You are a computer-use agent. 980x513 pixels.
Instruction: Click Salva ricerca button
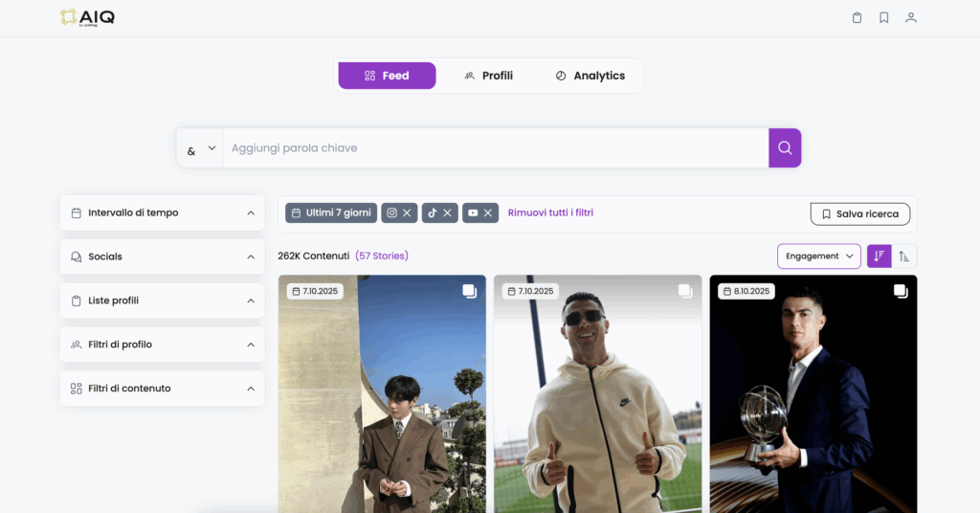[859, 214]
